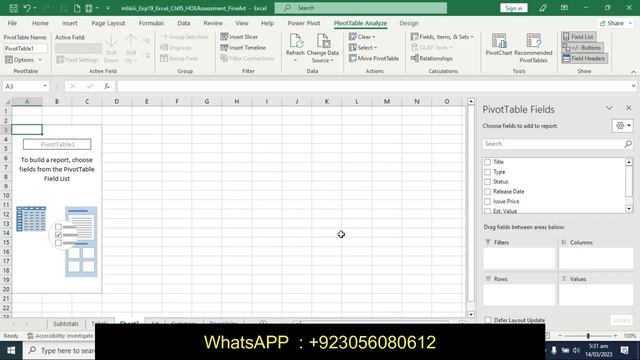Click the Search box in title bar
This screenshot has width=640, height=360.
[x=360, y=8]
